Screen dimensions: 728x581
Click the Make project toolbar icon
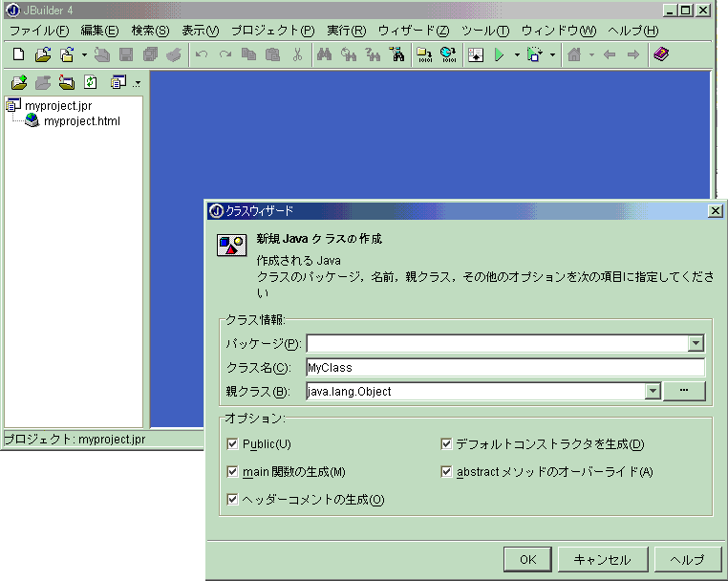(423, 54)
